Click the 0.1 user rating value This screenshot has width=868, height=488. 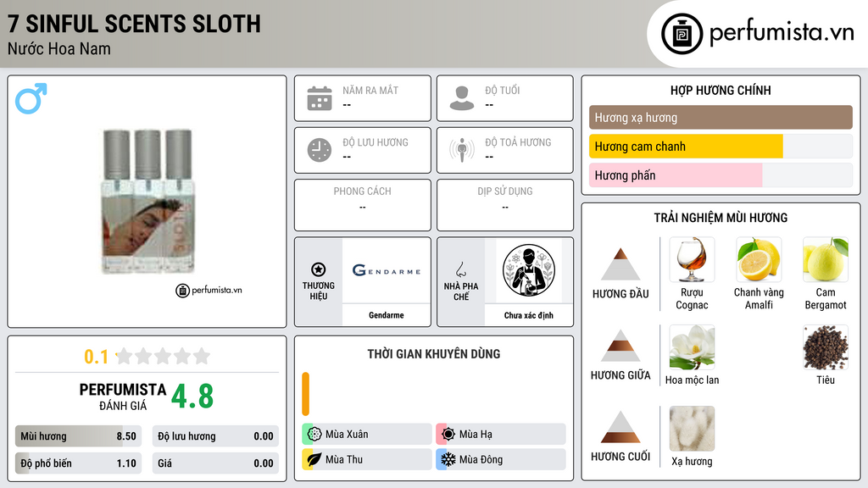(96, 357)
